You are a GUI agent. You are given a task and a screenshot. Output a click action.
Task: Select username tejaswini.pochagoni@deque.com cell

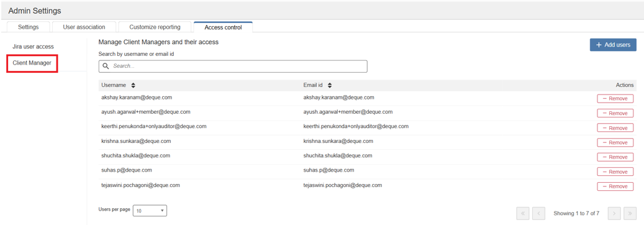(140, 185)
